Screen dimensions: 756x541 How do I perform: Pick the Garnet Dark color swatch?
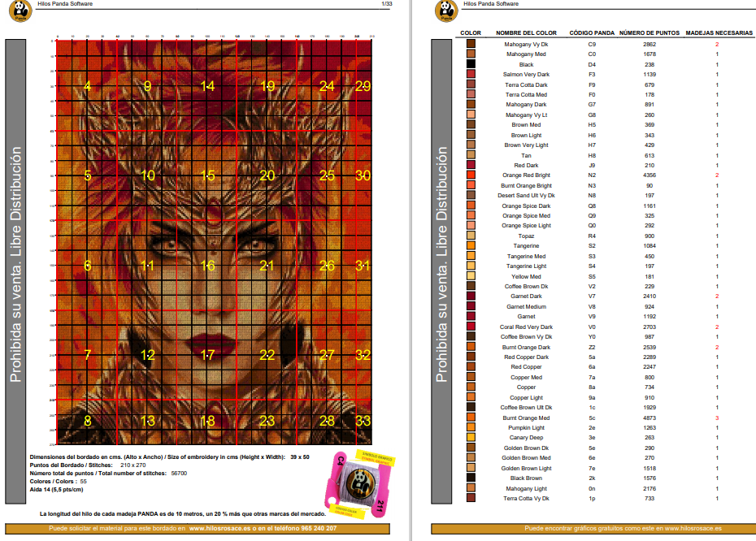tap(471, 296)
